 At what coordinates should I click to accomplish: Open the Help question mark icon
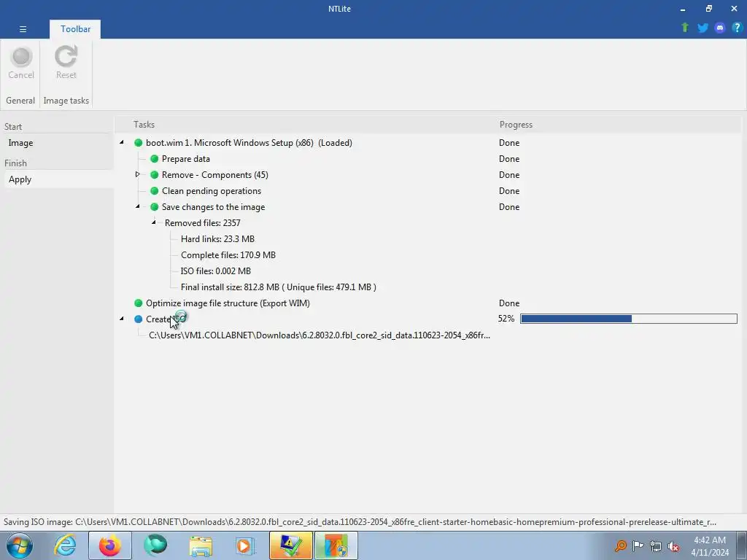coord(737,28)
